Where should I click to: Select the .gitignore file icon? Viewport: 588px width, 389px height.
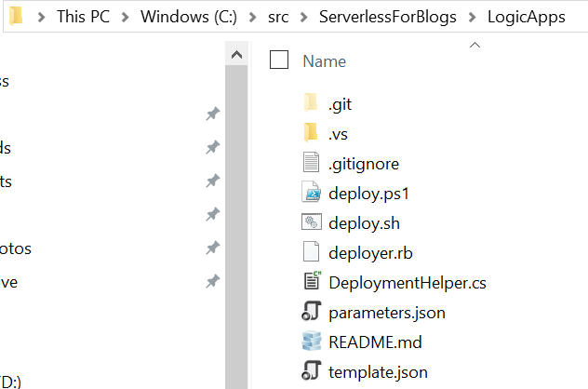pos(312,163)
